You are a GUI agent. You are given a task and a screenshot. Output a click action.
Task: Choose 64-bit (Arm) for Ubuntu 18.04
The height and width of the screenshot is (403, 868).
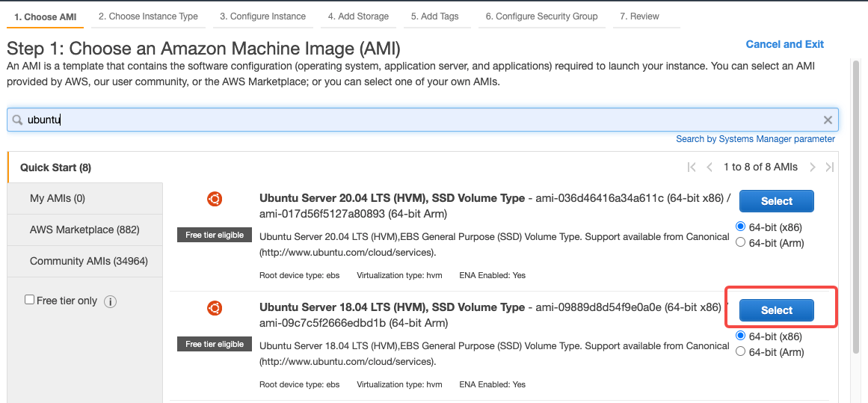(x=740, y=351)
